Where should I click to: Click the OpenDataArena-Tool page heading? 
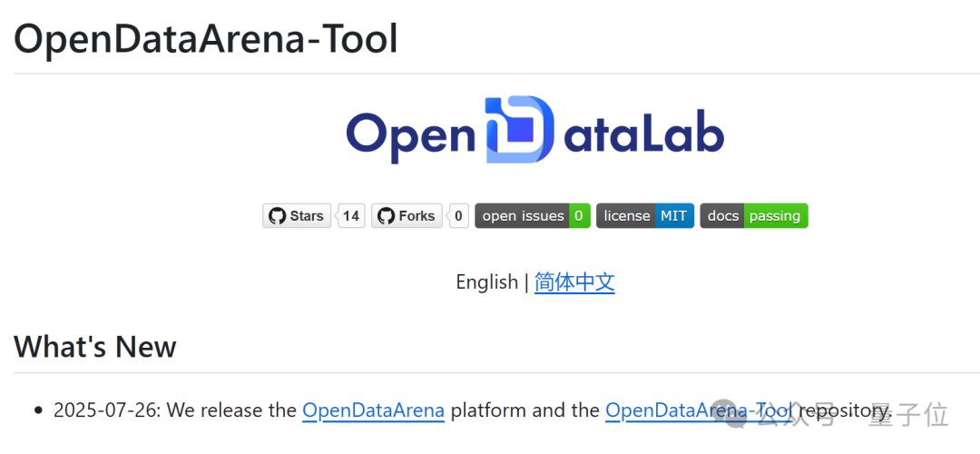(206, 39)
